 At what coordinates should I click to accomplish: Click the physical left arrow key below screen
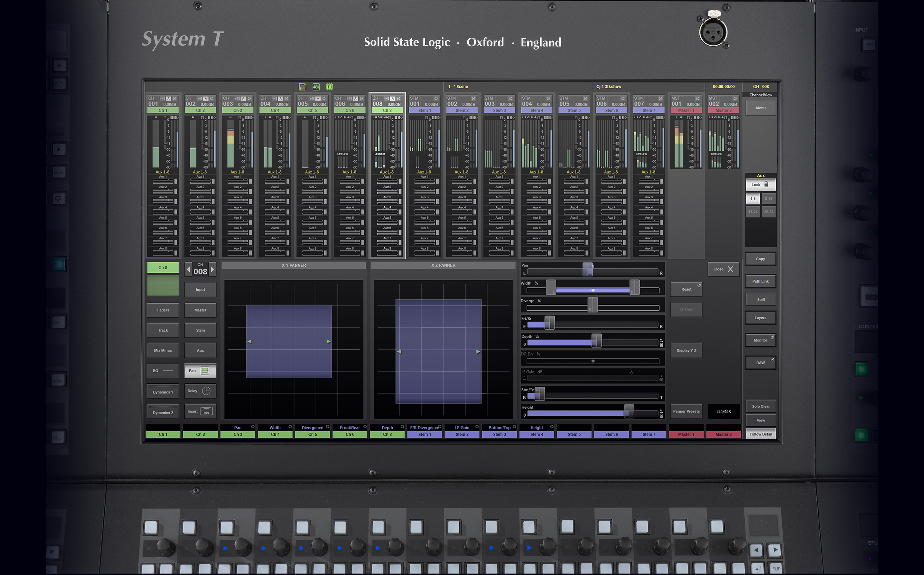tap(756, 550)
